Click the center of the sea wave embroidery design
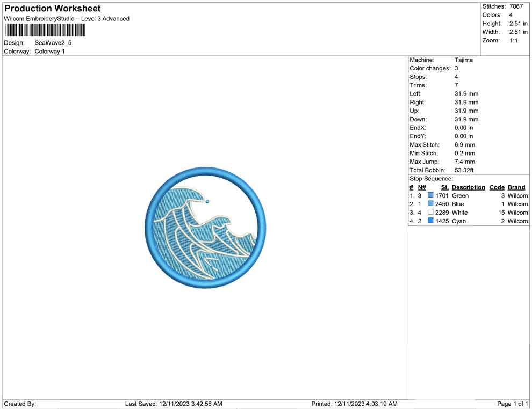The width and height of the screenshot is (532, 409). tap(205, 227)
